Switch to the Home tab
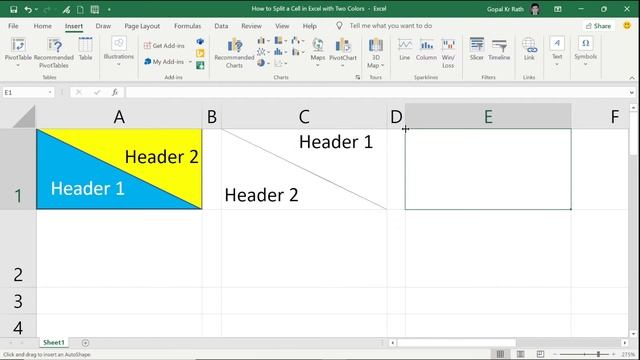Viewport: 640px width, 360px height. coord(42,26)
